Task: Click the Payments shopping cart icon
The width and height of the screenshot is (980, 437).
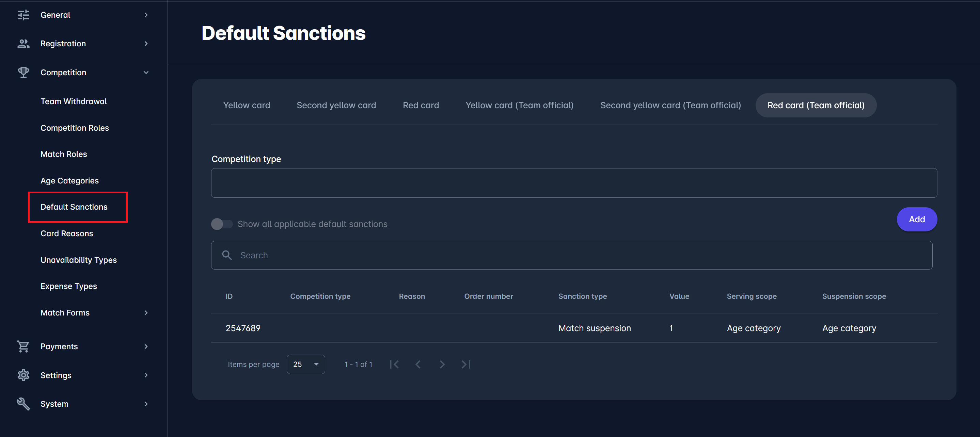Action: [x=23, y=346]
